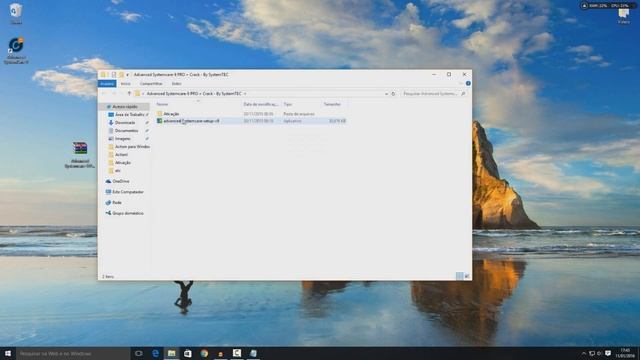Viewport: 640px width, 360px height.
Task: Switch to the Início ribbon tab
Action: click(126, 84)
